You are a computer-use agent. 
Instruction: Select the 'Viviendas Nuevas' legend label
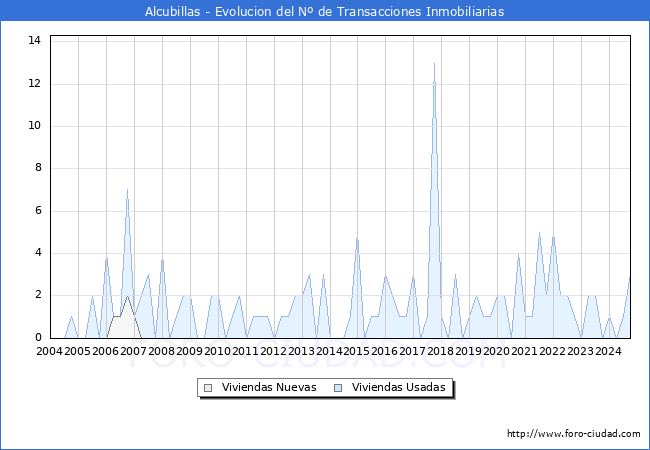point(269,387)
